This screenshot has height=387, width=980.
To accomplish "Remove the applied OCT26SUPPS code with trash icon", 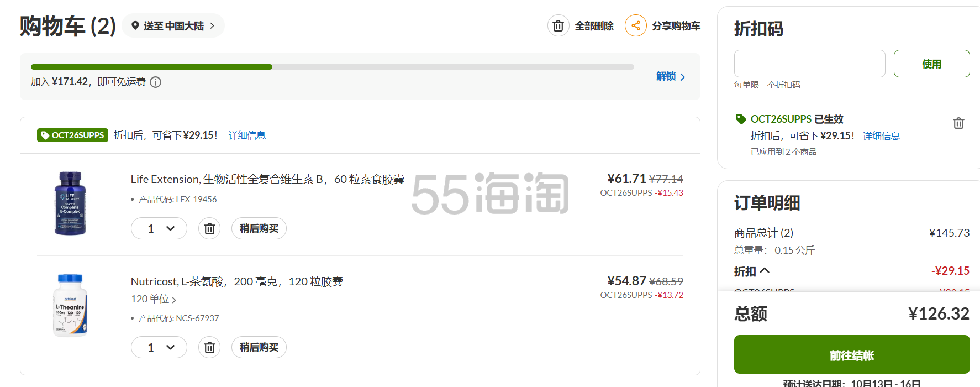I will 958,123.
